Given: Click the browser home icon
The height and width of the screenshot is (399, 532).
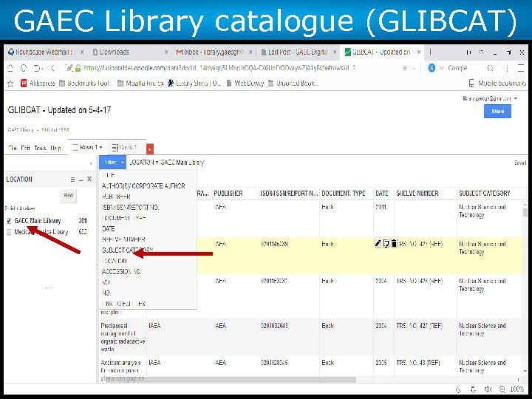Looking at the screenshot, I should click(x=10, y=68).
